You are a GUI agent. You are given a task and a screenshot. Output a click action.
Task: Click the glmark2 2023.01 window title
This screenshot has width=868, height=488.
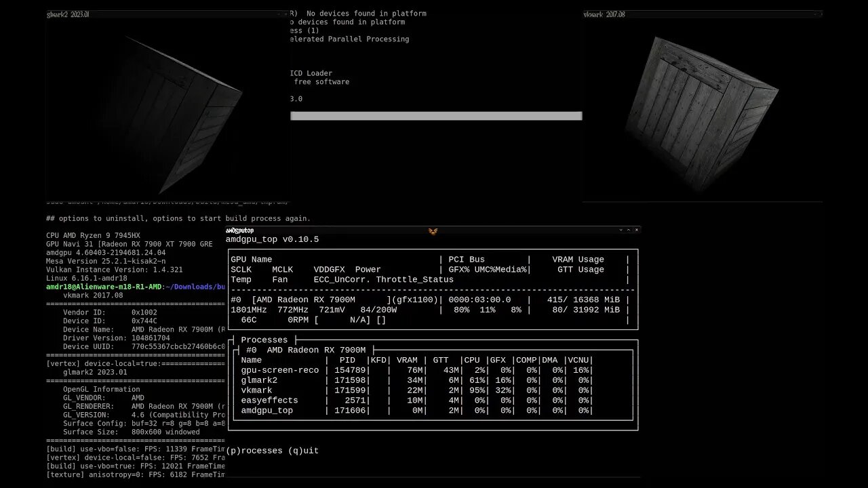(68, 14)
